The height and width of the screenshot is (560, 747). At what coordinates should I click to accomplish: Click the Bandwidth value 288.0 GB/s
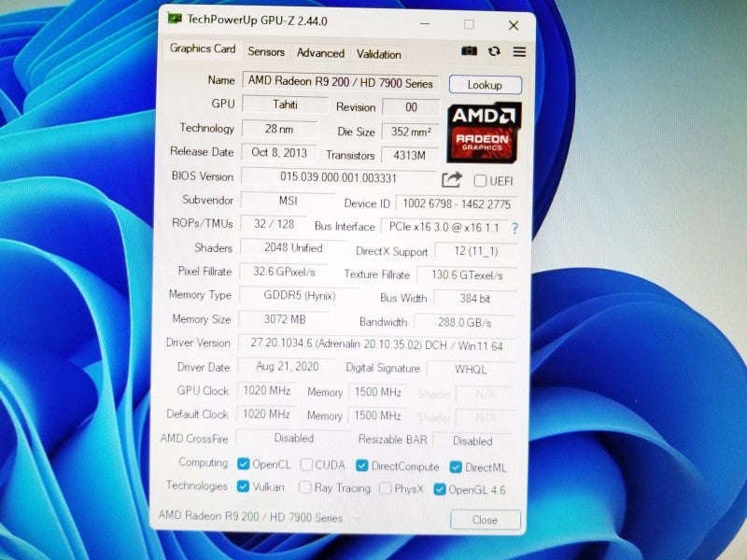[x=464, y=322]
